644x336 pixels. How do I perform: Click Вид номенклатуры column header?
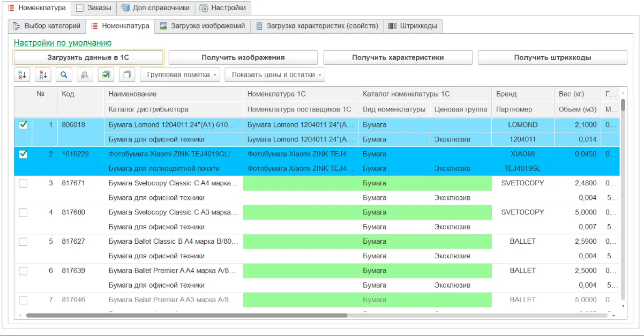(x=394, y=109)
